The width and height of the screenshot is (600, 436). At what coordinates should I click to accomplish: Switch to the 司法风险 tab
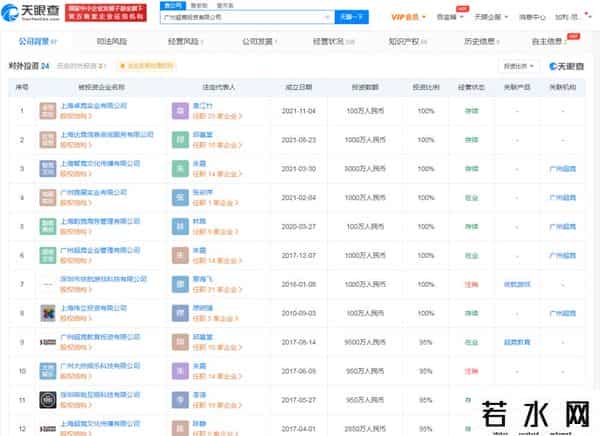click(112, 41)
